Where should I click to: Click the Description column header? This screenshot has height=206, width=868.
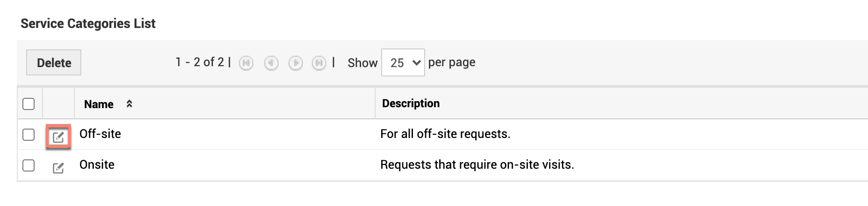point(411,103)
